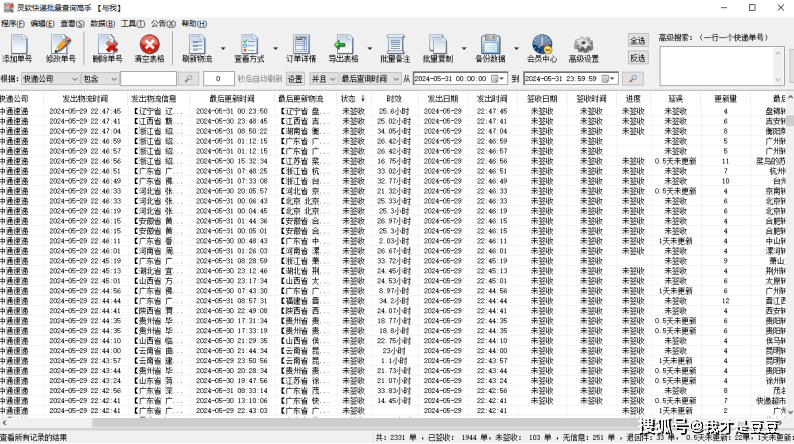Click the search magnifier beside the filter text box
The width and height of the screenshot is (794, 444).
188,79
